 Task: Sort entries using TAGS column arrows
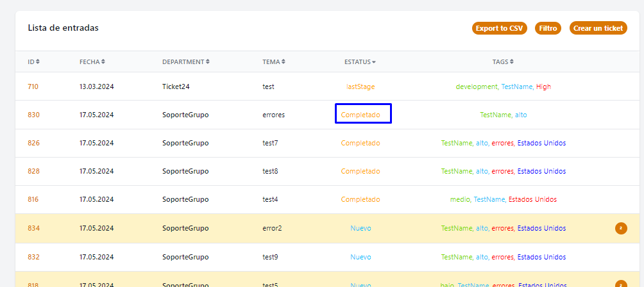click(x=512, y=62)
